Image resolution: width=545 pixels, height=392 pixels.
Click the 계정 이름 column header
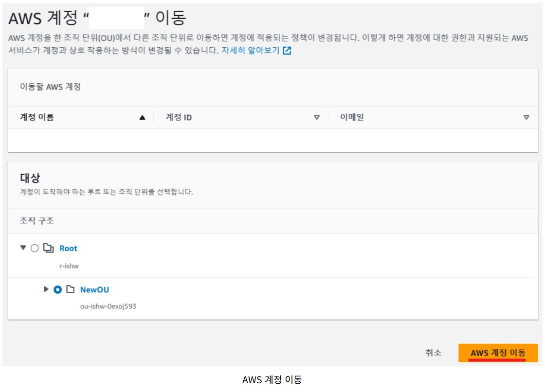coord(37,117)
